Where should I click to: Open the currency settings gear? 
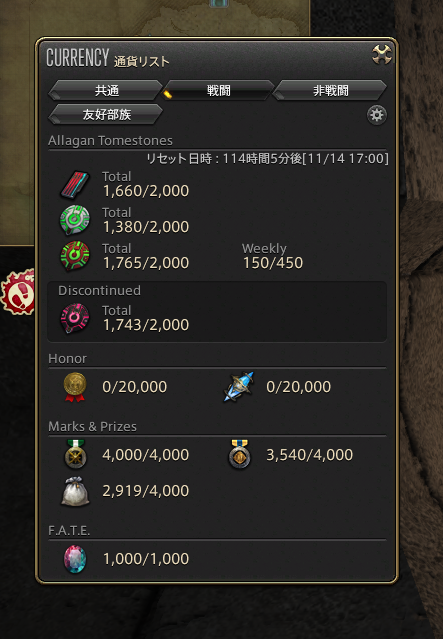(x=377, y=115)
